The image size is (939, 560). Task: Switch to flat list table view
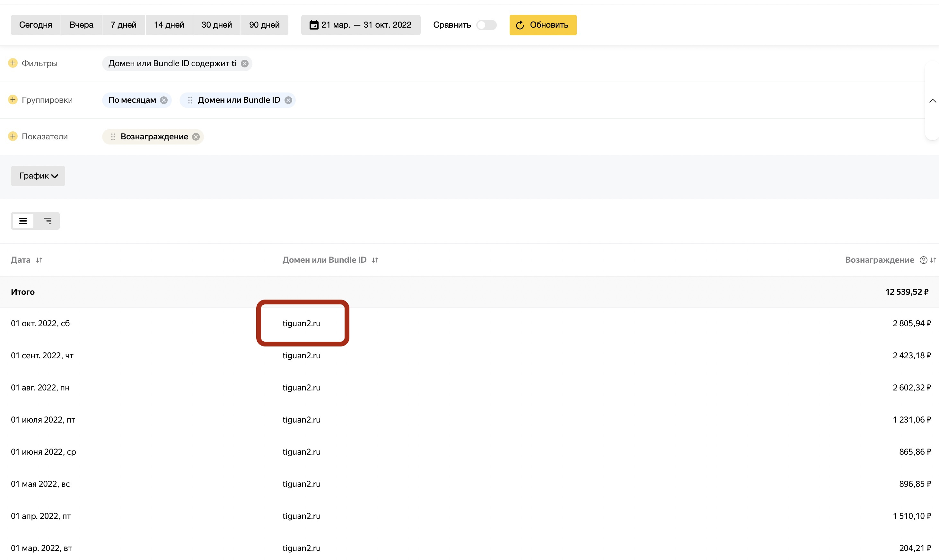(23, 221)
